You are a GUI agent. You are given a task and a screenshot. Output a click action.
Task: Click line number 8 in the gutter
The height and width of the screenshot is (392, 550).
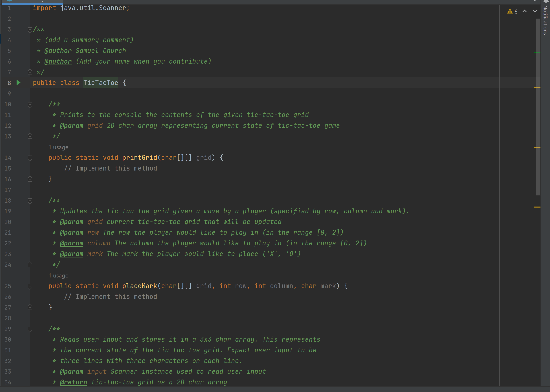point(9,83)
